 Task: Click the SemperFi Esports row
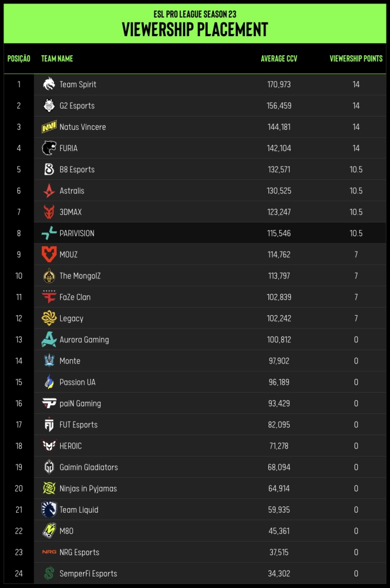click(195, 574)
